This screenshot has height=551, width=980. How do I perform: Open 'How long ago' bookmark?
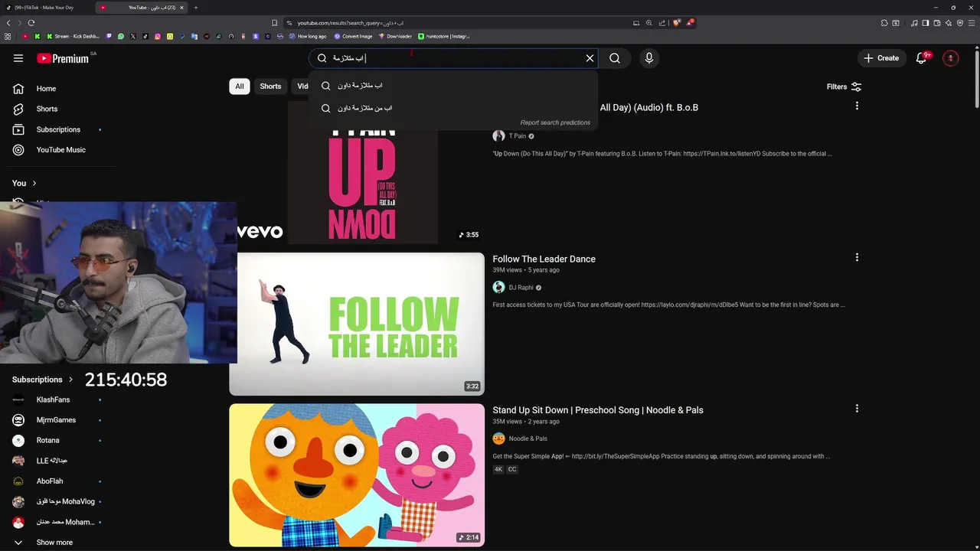307,36
